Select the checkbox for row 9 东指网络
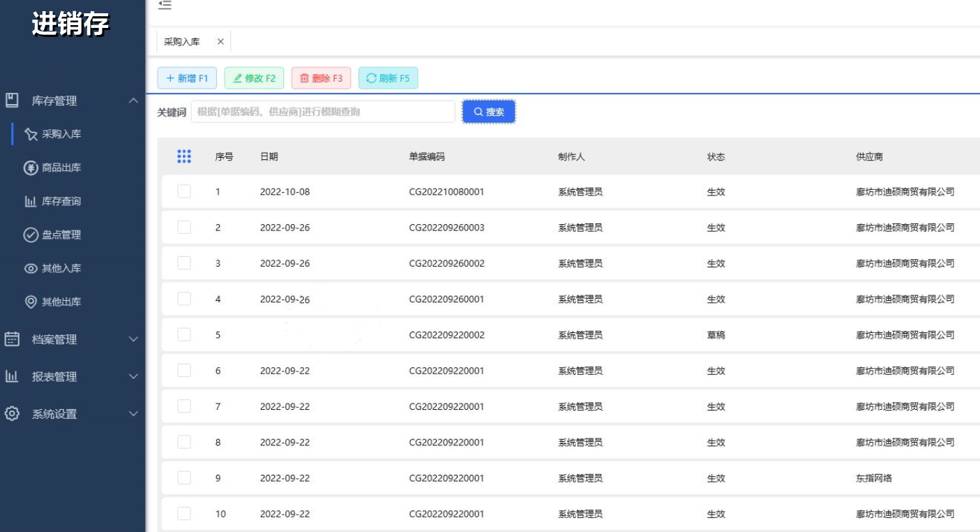980x532 pixels. [184, 478]
